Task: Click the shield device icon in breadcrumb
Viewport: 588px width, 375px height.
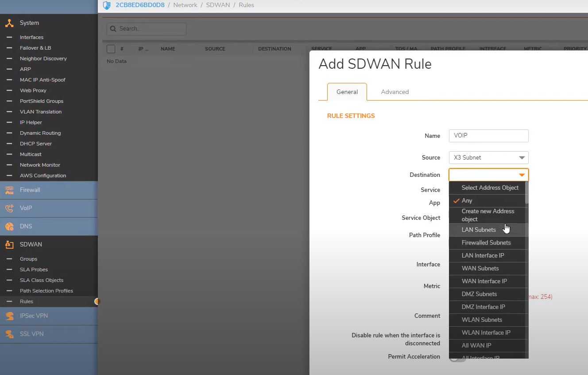Action: (x=107, y=5)
